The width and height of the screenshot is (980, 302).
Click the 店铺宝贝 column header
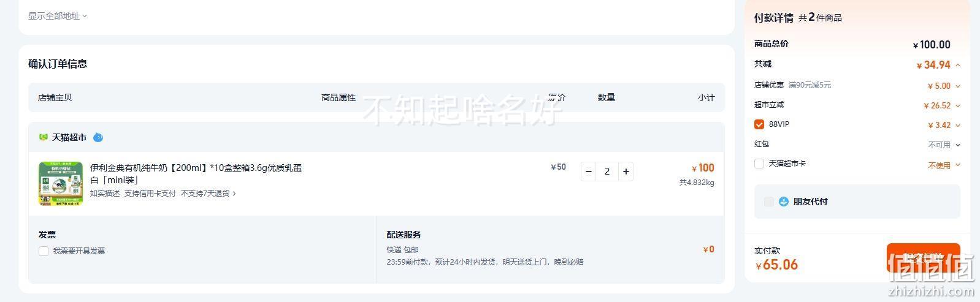point(55,97)
